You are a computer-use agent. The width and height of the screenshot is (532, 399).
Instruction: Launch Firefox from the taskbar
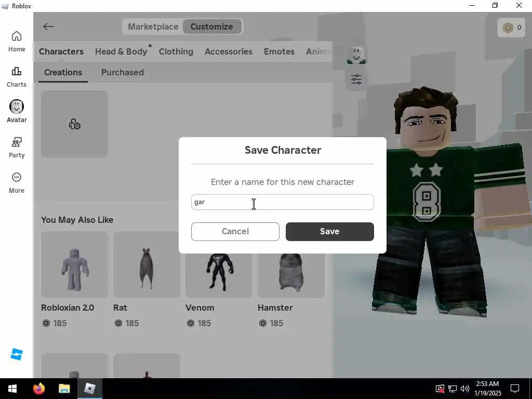(x=39, y=389)
